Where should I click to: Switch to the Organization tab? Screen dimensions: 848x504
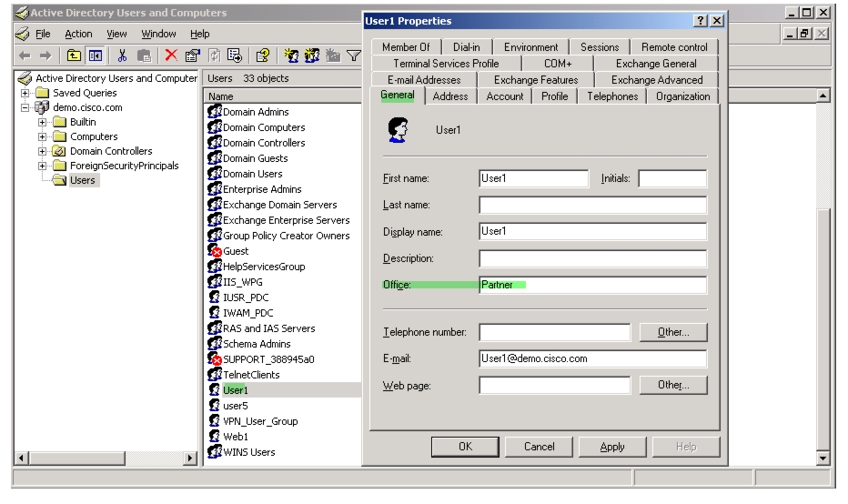(x=682, y=96)
